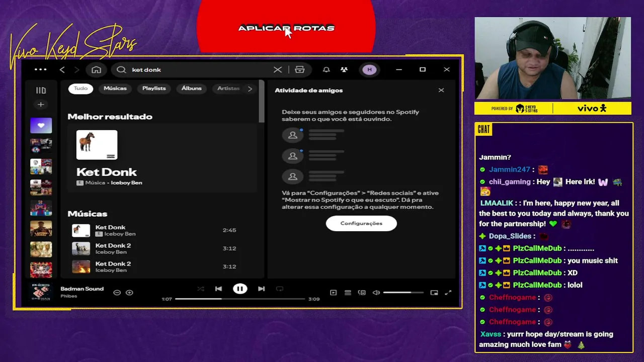Pause the current song
The image size is (644, 362).
point(240,289)
